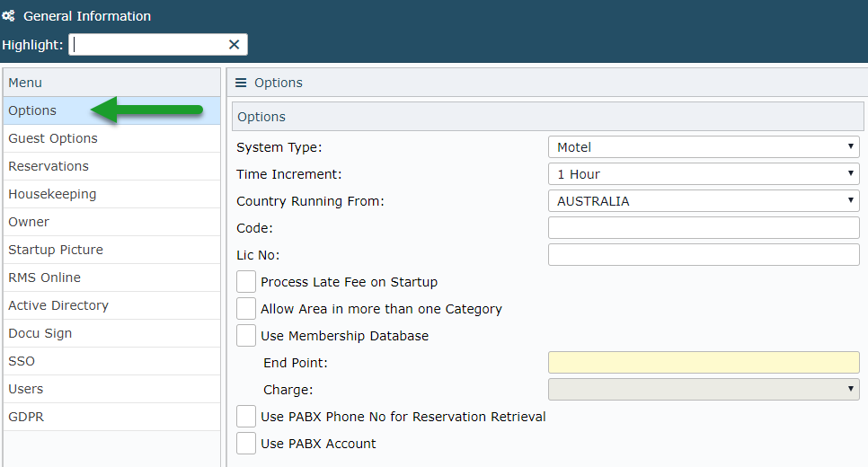The height and width of the screenshot is (467, 868).
Task: Click the Menu header in the left panel
Action: 111,83
